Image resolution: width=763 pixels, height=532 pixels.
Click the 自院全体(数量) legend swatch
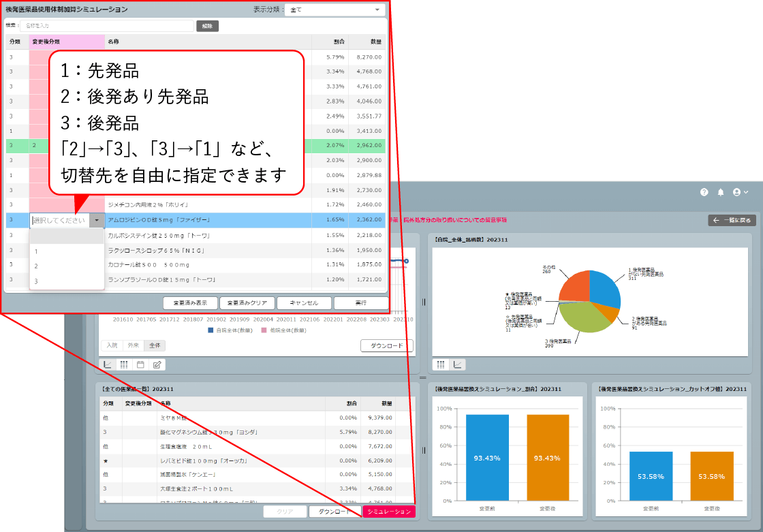tap(211, 330)
